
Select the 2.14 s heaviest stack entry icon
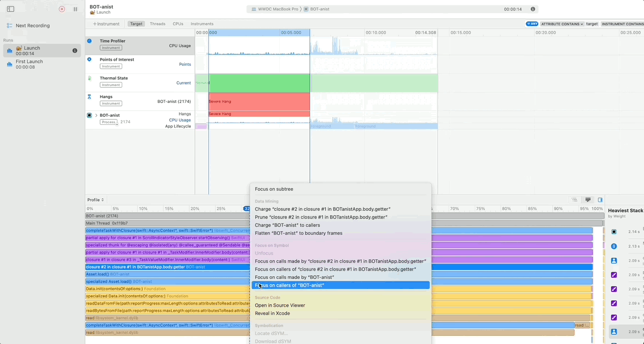coord(614,232)
